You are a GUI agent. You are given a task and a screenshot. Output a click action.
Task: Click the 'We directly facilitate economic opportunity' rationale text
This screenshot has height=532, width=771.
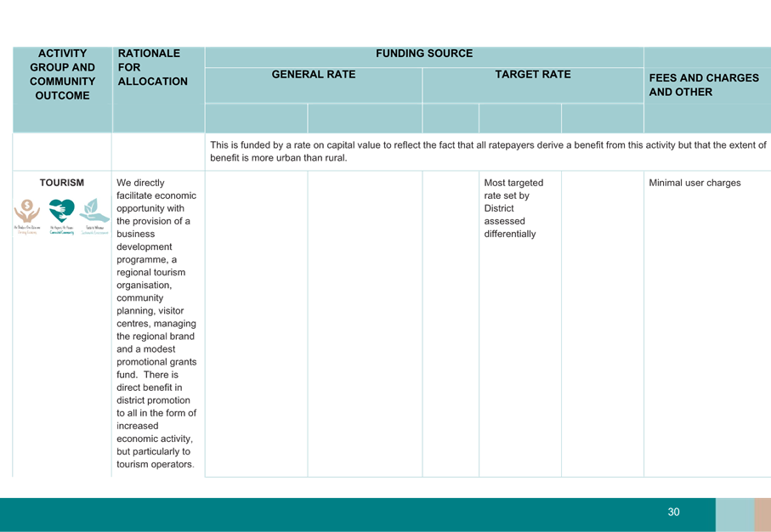[x=156, y=324]
